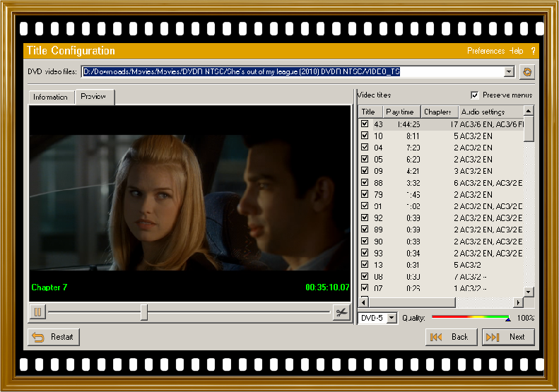Click the horizontal scroll right arrow

click(518, 302)
